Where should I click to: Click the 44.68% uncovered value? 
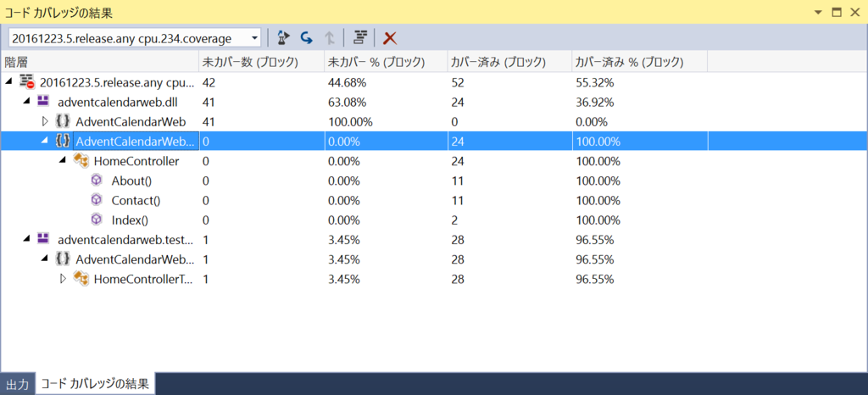click(x=347, y=82)
